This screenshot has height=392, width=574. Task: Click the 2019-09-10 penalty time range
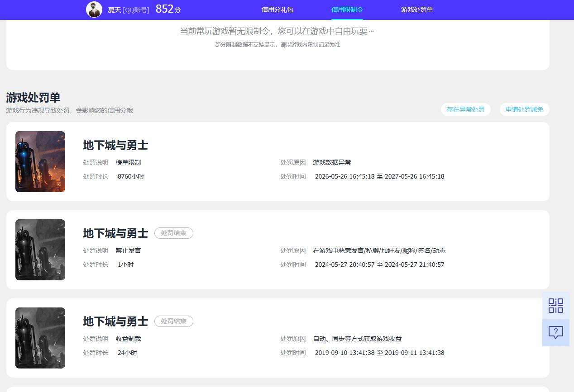tap(379, 353)
